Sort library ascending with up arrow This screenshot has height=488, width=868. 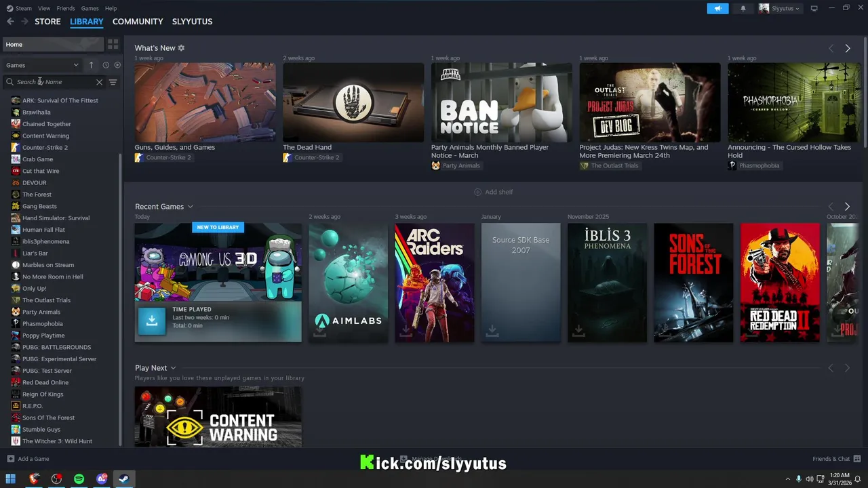point(91,65)
